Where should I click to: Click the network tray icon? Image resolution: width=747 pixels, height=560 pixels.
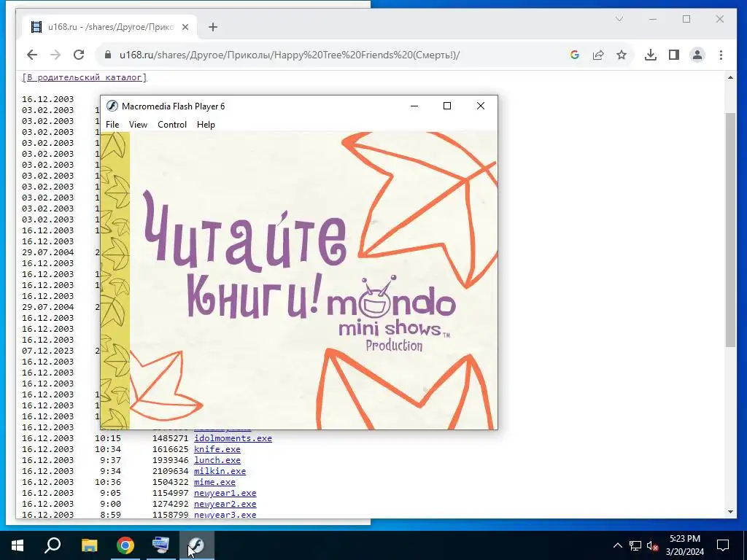[x=635, y=545]
